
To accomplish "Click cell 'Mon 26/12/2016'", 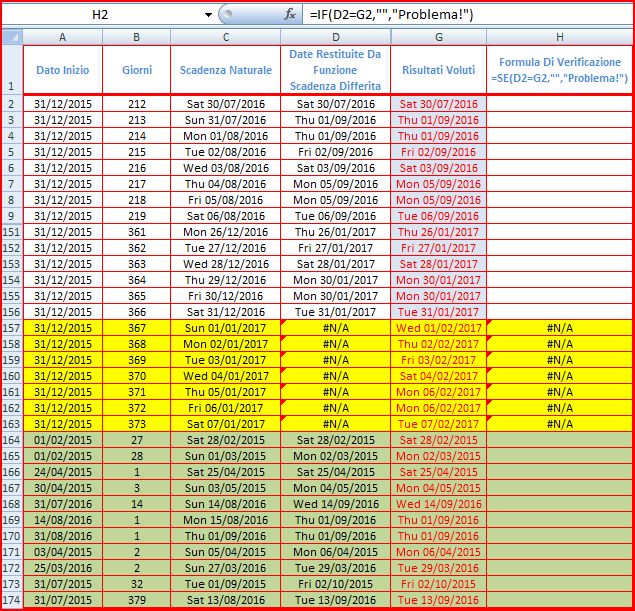I will pos(226,232).
